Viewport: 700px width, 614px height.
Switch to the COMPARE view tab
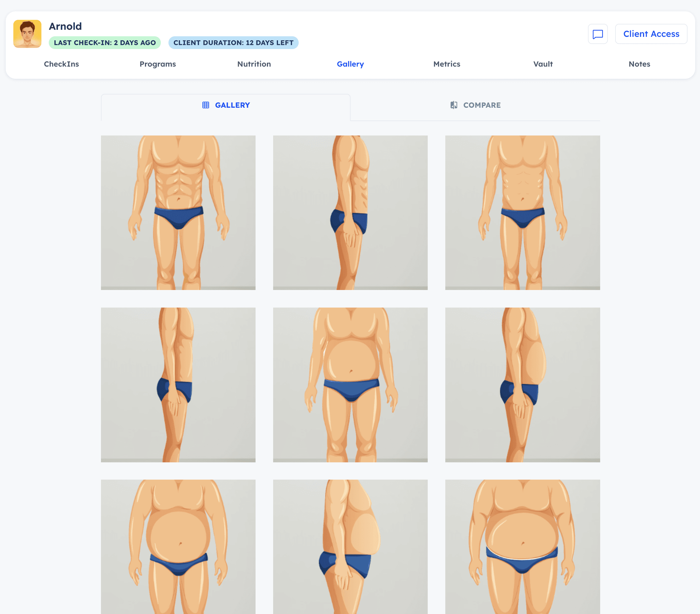pyautogui.click(x=475, y=105)
